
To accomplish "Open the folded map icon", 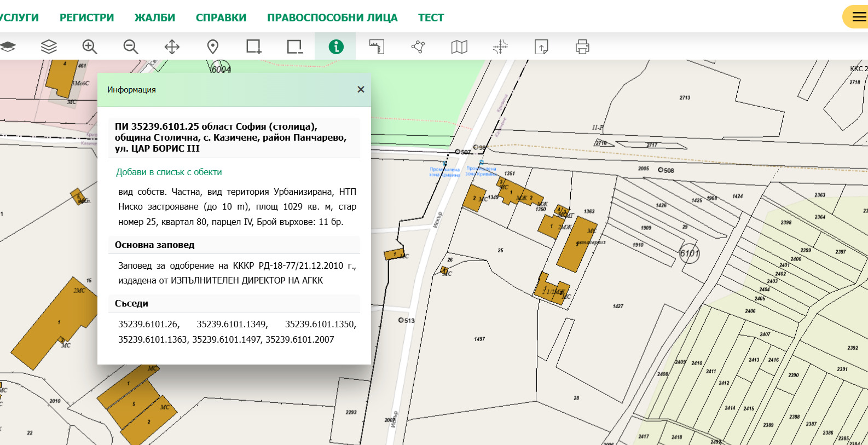I will [x=459, y=47].
